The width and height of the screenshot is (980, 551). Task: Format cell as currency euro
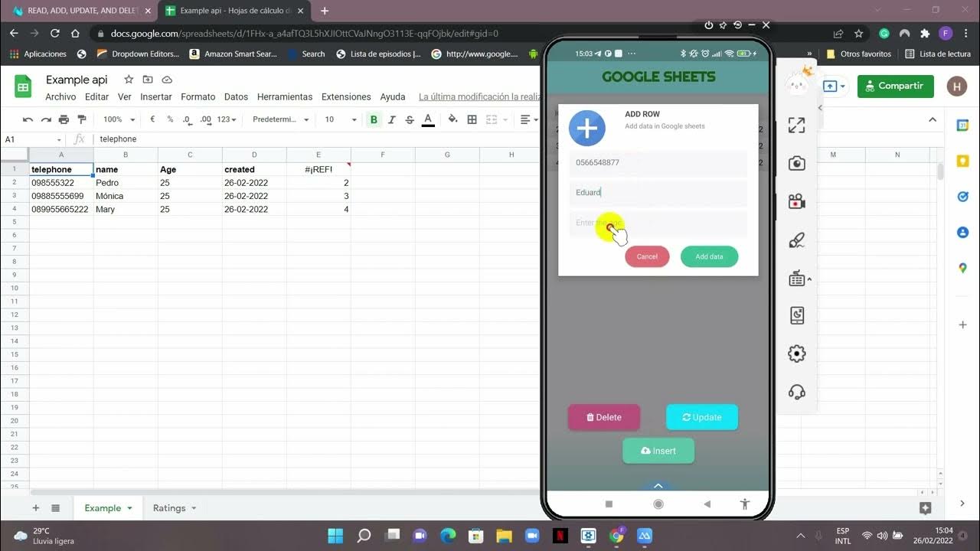pos(152,119)
